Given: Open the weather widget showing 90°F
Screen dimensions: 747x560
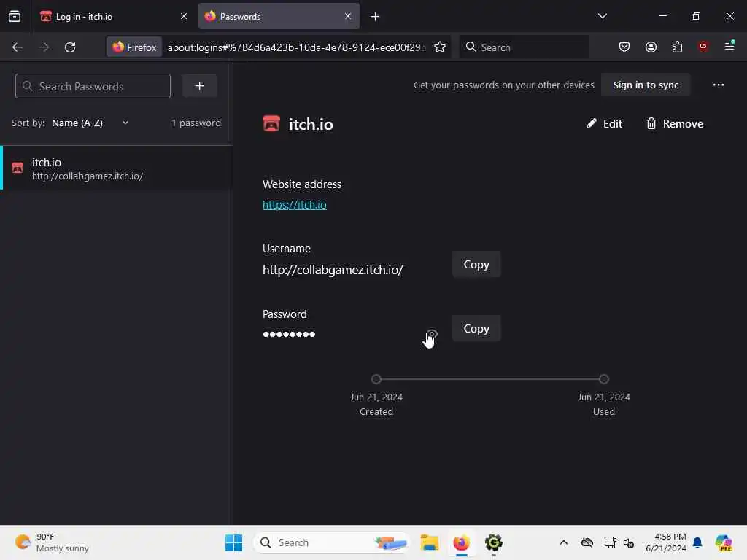Looking at the screenshot, I should (x=52, y=542).
